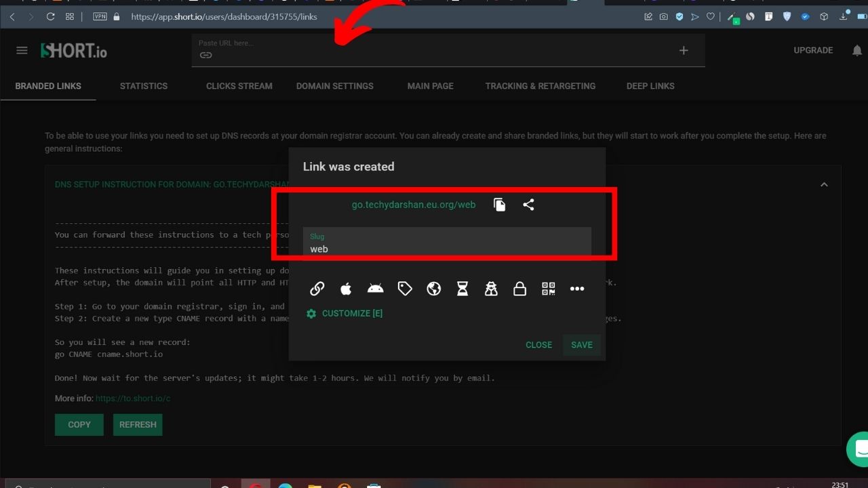Screen dimensions: 868x488
Task: Open the Clicks Stream tab
Action: point(239,86)
